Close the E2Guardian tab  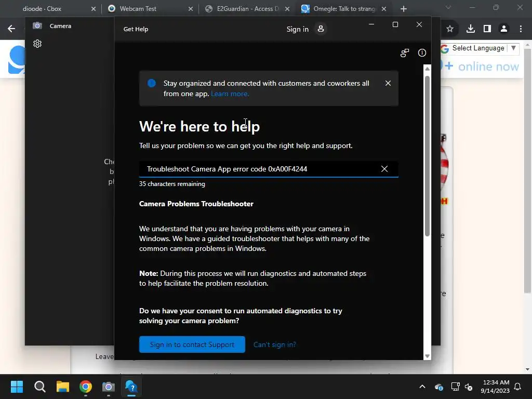coord(287,9)
